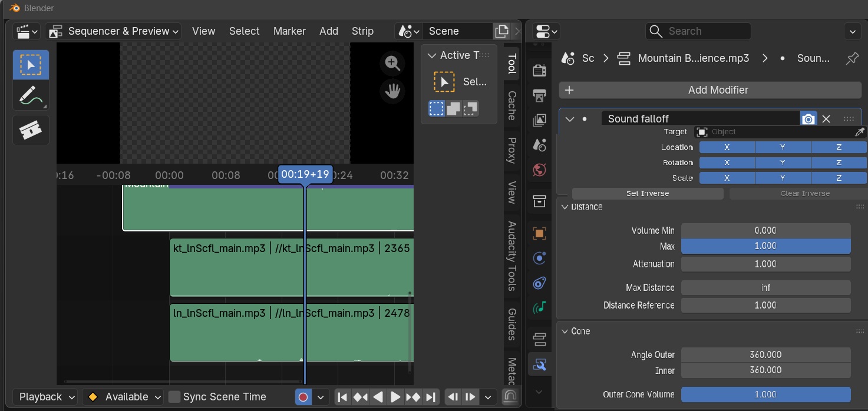This screenshot has width=868, height=411.
Task: Collapse the Distance section
Action: tap(565, 207)
